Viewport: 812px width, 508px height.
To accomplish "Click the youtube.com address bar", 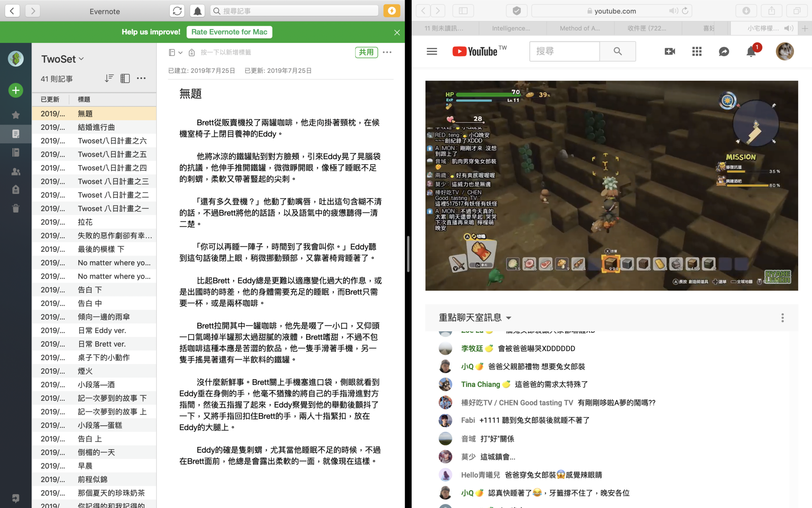I will coord(612,11).
